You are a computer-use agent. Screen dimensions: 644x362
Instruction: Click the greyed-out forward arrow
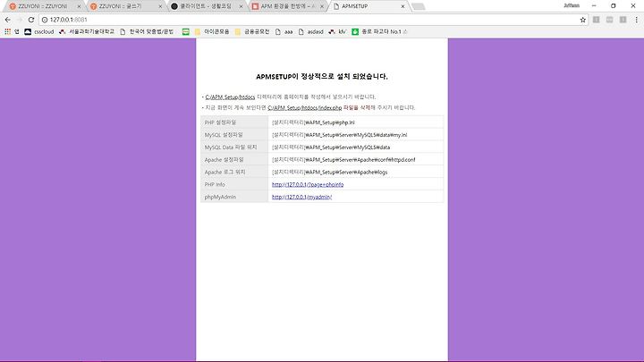20,20
